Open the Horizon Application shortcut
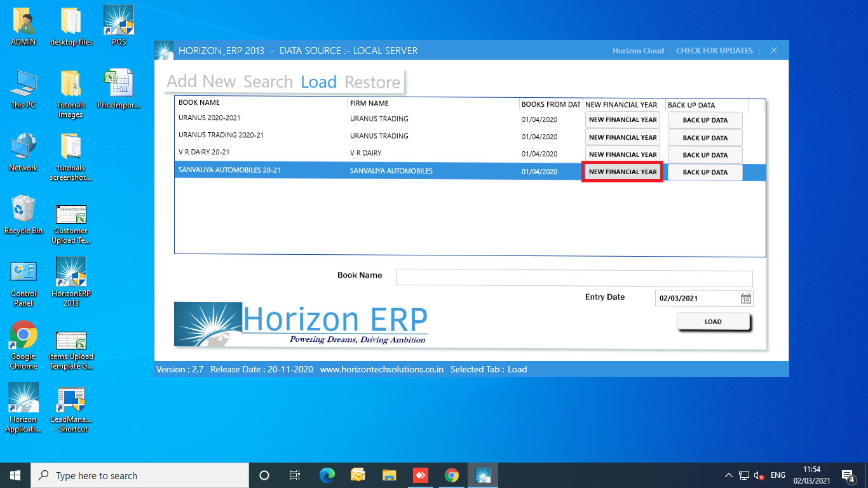The width and height of the screenshot is (868, 488). [23, 399]
